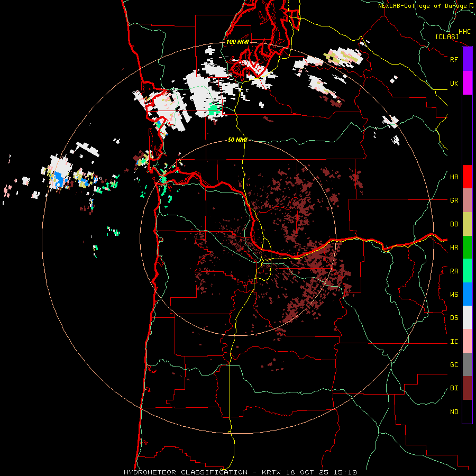Image resolution: width=476 pixels, height=476 pixels.
Task: Click the KRTX radar site identifier
Action: (271, 472)
